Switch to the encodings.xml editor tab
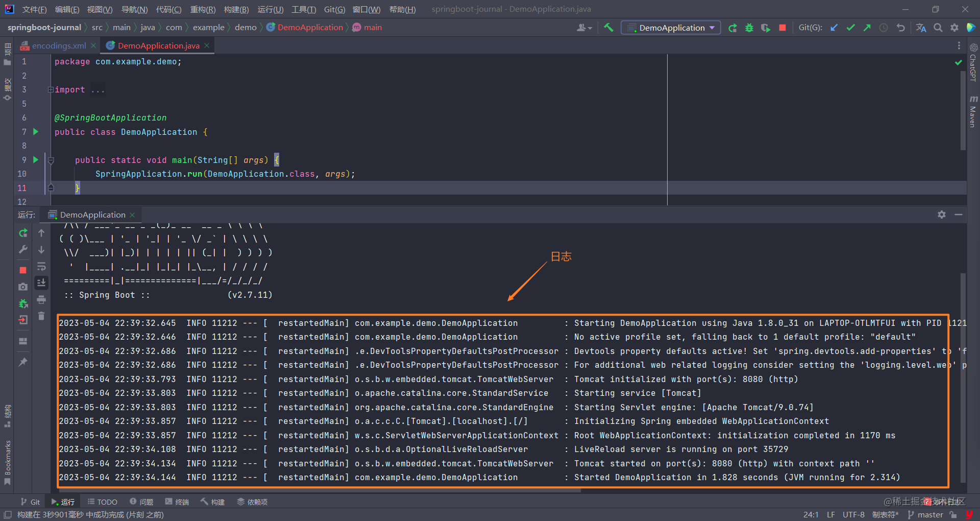 point(59,45)
